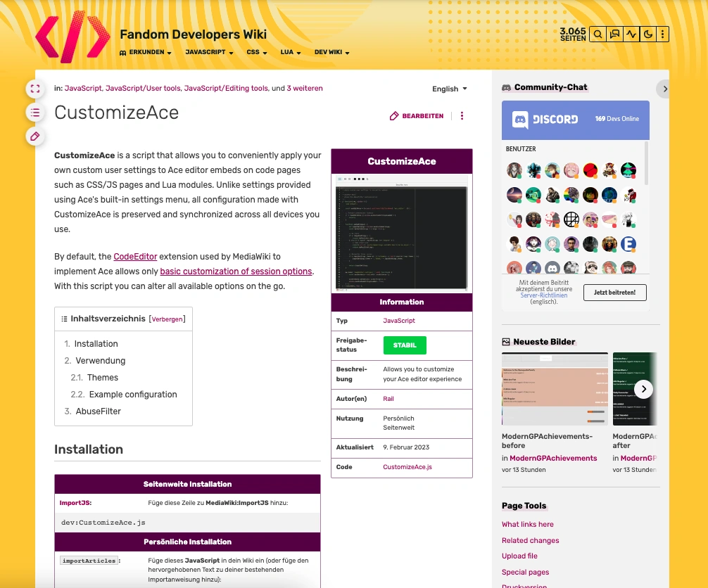Jump to Themes in contents
The image size is (708, 588).
click(x=103, y=378)
